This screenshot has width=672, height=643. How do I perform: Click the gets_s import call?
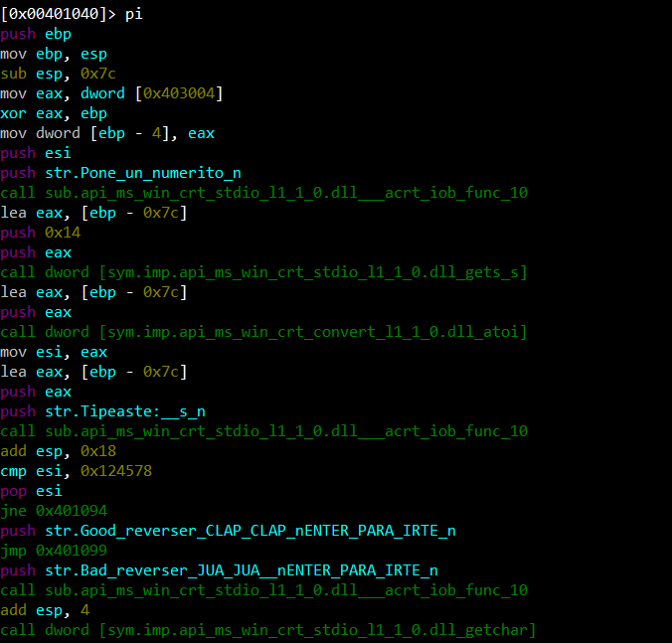(263, 272)
